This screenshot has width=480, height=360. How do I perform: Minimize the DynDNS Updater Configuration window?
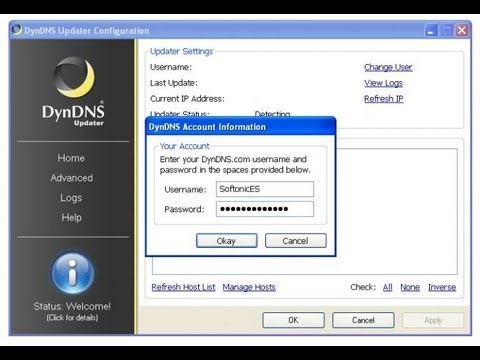click(x=432, y=31)
